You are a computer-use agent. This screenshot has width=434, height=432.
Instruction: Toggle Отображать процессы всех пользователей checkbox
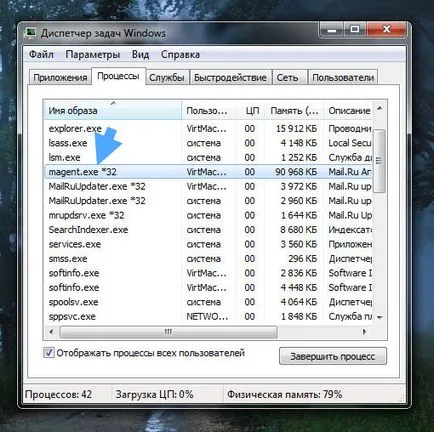(49, 353)
